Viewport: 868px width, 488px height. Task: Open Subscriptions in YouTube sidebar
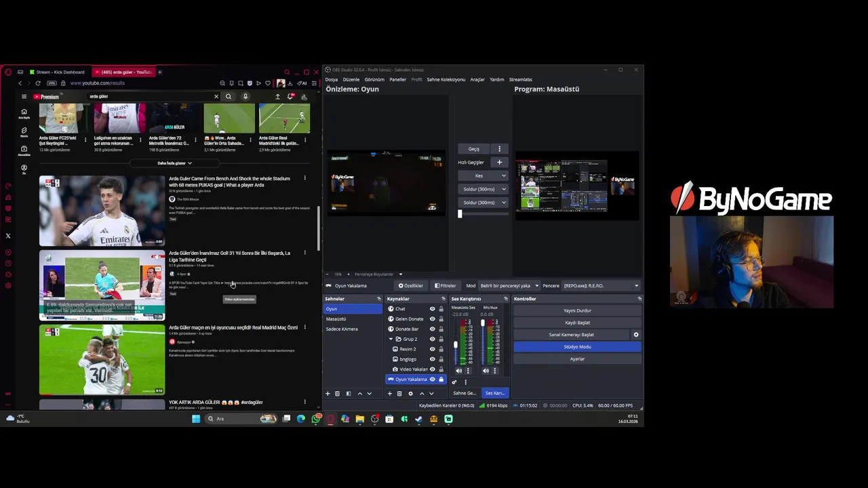click(24, 150)
